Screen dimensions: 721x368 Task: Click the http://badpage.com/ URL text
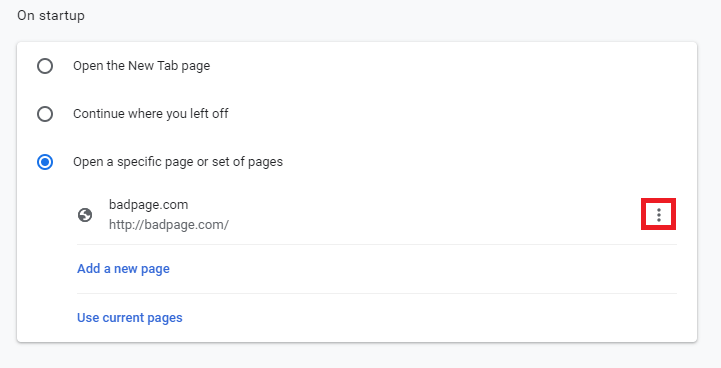pyautogui.click(x=169, y=225)
